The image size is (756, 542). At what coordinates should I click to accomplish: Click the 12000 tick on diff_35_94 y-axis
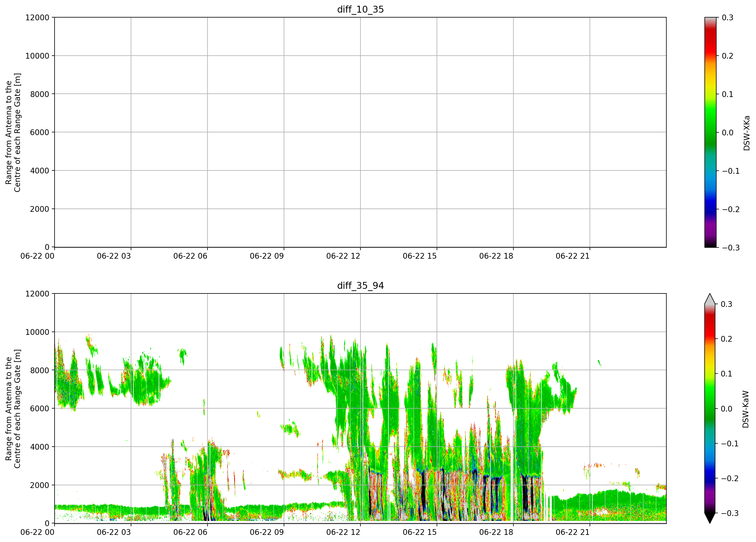click(37, 294)
